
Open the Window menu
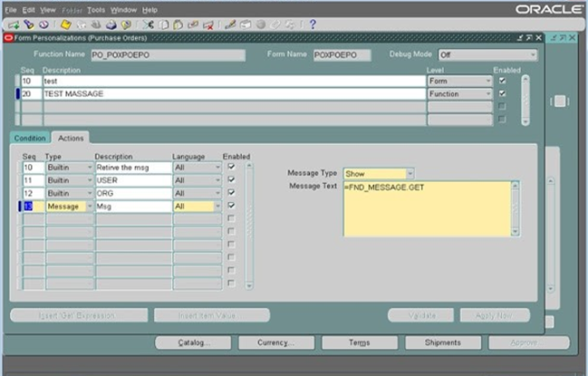pyautogui.click(x=123, y=10)
